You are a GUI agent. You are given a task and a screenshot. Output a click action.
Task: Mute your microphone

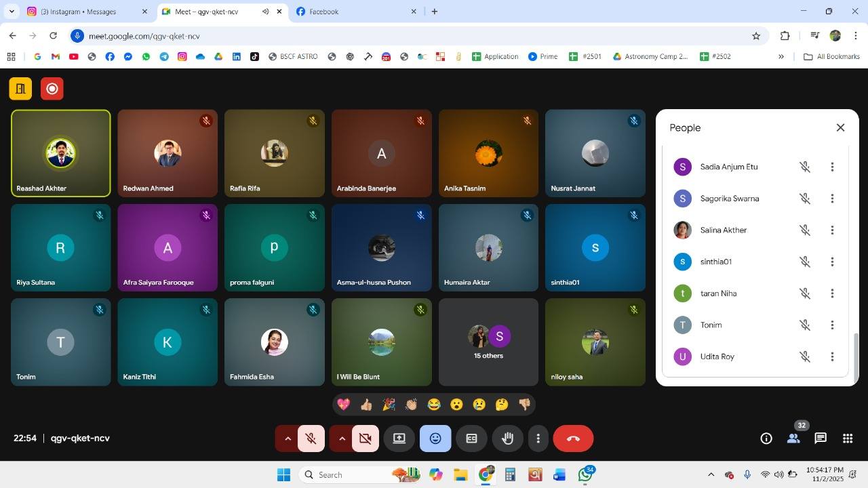point(311,439)
